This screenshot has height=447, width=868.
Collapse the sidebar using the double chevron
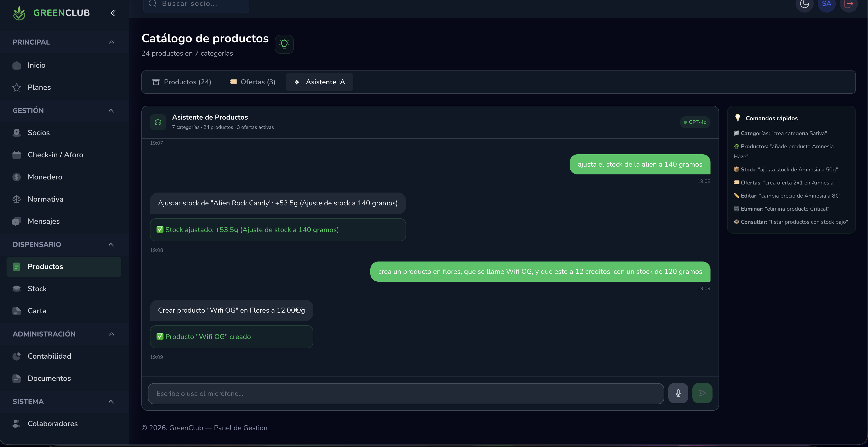[113, 13]
